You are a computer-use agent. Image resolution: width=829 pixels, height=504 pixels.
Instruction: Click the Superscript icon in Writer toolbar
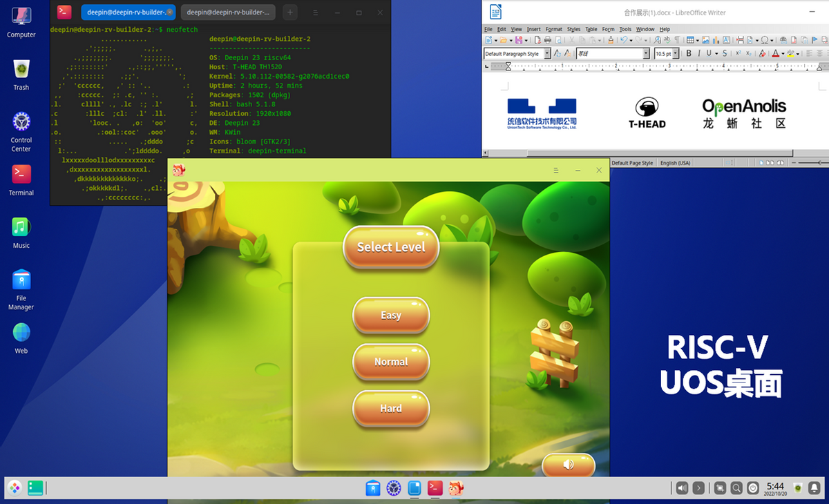(738, 53)
